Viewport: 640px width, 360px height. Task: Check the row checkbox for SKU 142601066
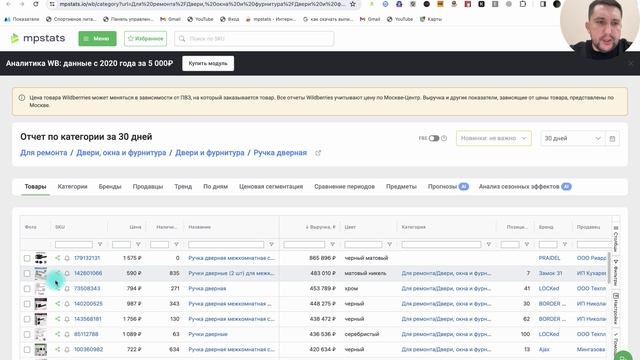pyautogui.click(x=27, y=273)
